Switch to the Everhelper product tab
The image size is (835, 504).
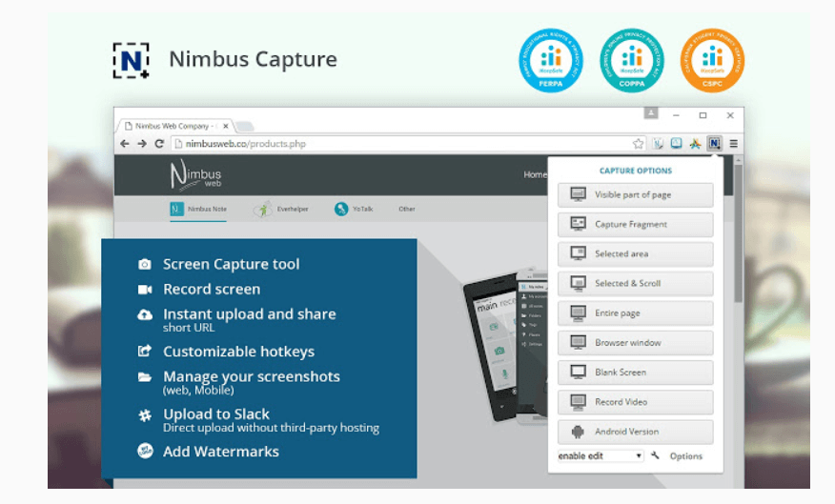tap(281, 210)
